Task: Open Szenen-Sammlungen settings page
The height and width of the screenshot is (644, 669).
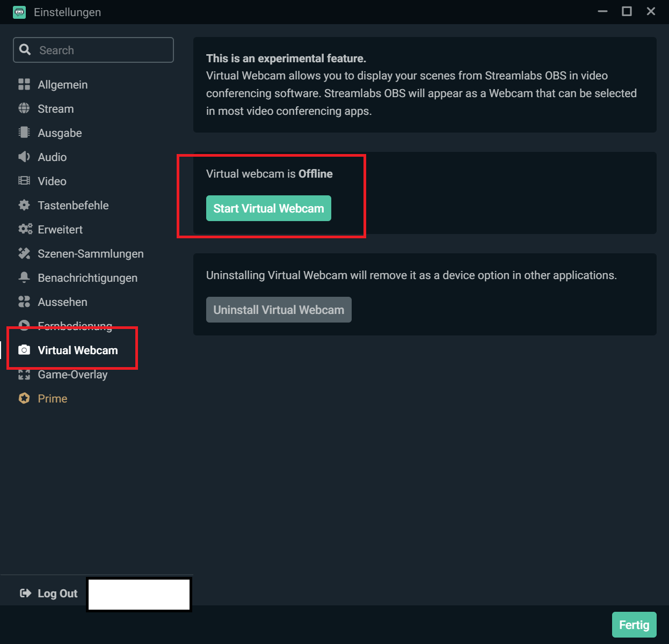Action: (x=90, y=254)
